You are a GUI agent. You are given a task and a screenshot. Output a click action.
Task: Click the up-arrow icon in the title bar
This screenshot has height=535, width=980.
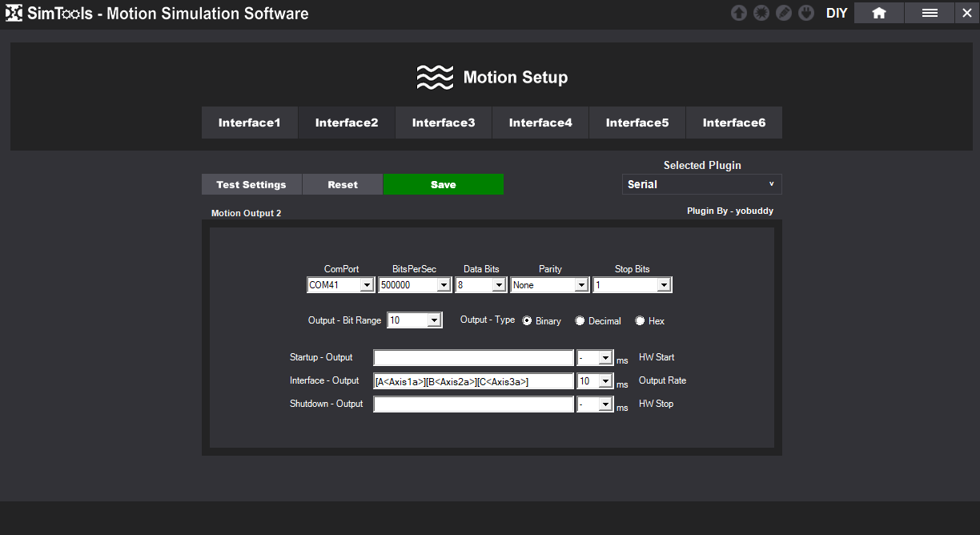[x=739, y=14]
